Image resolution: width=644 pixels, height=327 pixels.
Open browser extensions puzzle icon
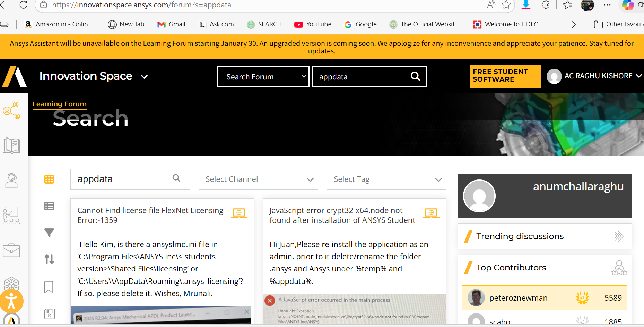point(546,5)
